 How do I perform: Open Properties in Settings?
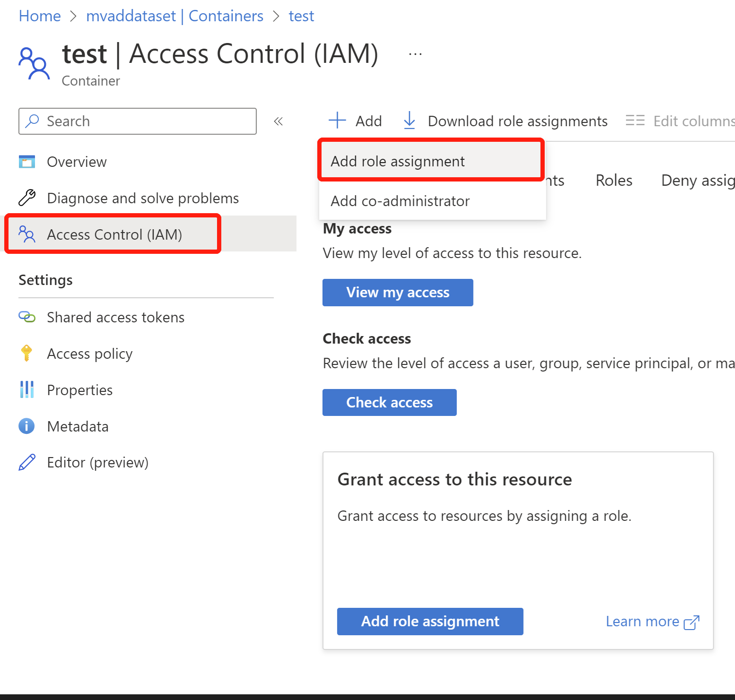click(80, 390)
